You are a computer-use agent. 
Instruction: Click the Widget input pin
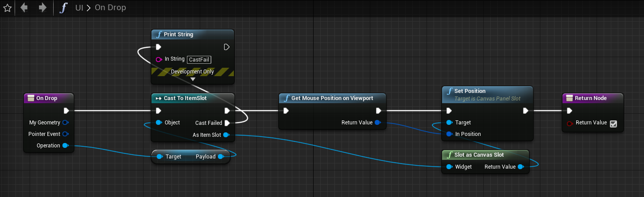pyautogui.click(x=449, y=167)
